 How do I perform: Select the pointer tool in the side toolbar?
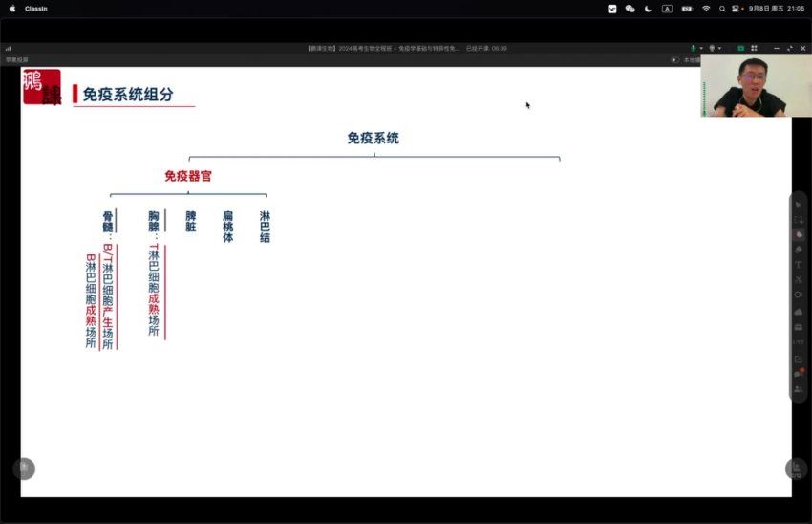pyautogui.click(x=798, y=204)
